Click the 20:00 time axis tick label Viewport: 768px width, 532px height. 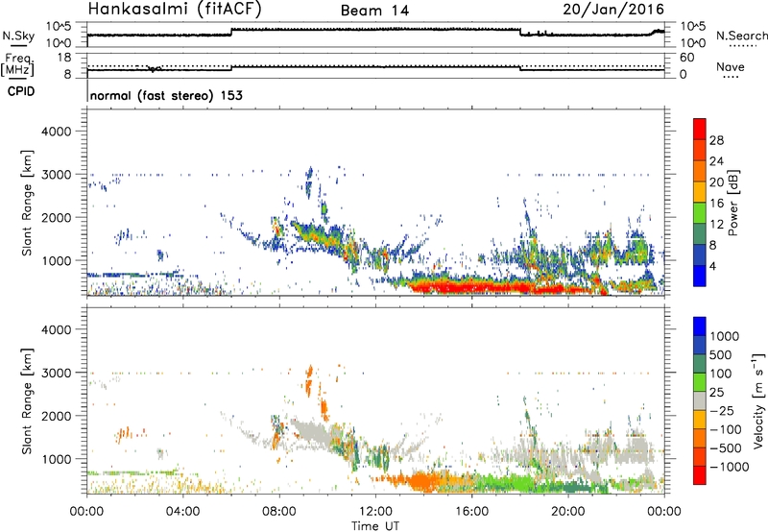(x=567, y=512)
